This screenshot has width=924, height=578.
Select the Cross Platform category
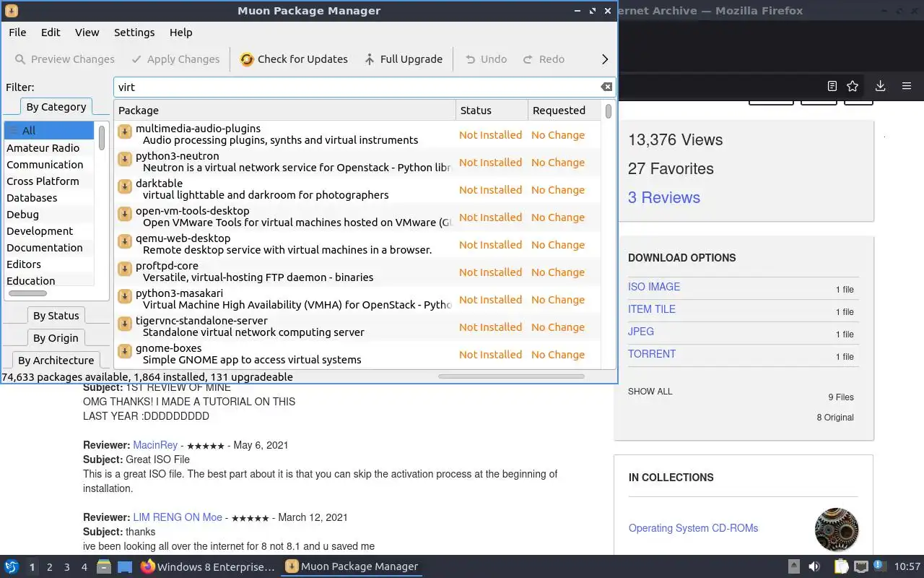pos(49,181)
